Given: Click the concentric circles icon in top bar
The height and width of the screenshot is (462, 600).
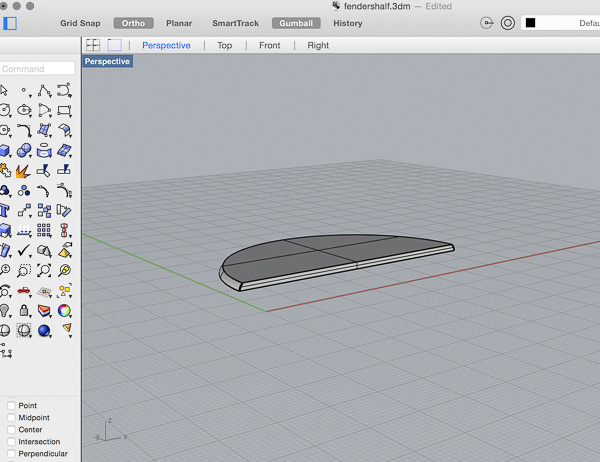Looking at the screenshot, I should 508,23.
